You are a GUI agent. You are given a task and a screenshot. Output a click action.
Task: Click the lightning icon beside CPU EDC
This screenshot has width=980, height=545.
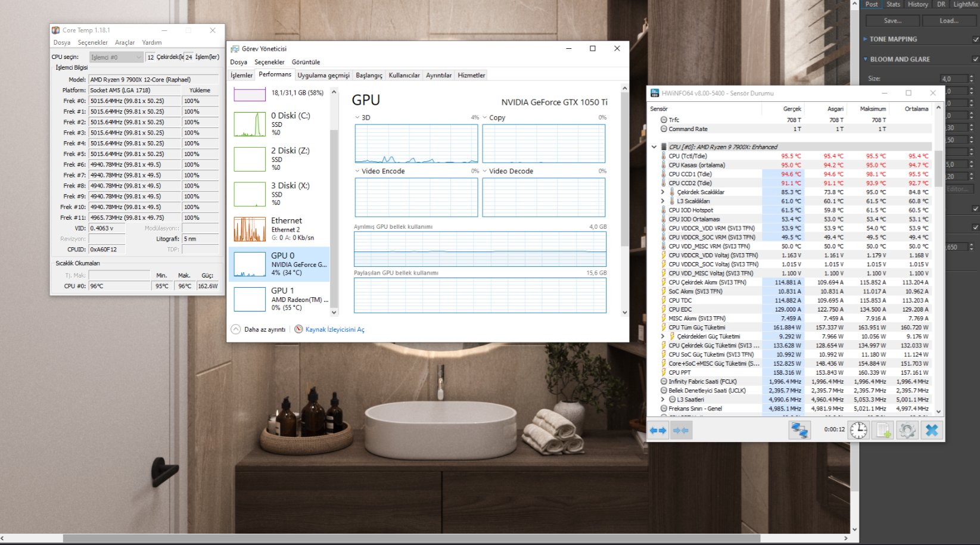tap(663, 310)
